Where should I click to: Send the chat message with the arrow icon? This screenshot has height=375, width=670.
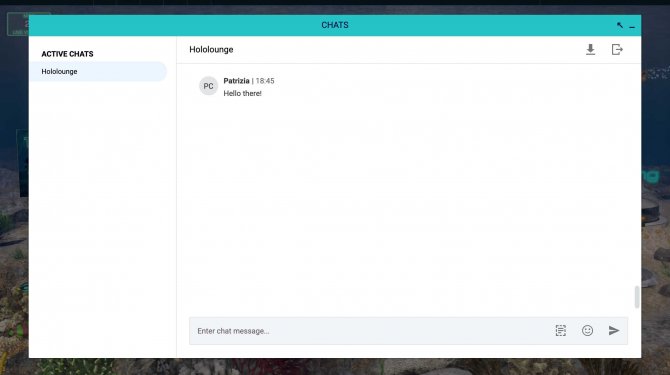[x=614, y=330]
